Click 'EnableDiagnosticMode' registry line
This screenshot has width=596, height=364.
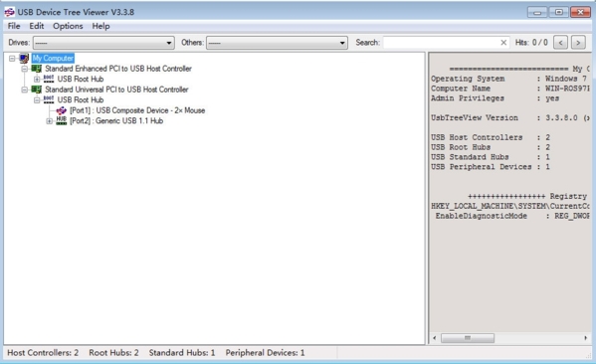pos(512,216)
